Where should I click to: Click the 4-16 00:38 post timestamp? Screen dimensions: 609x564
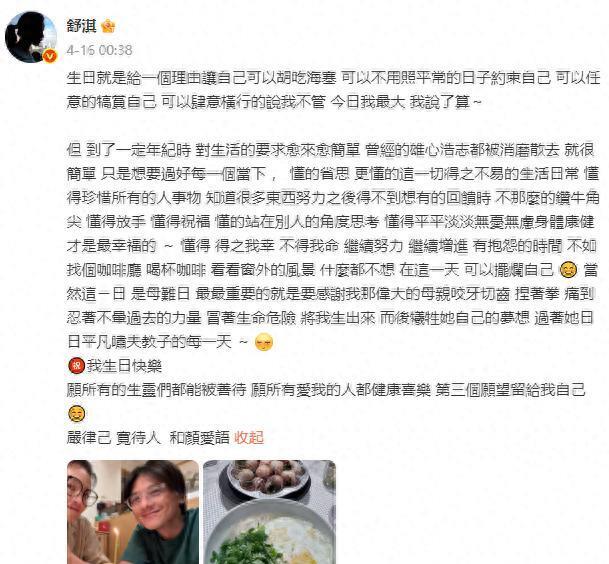99,50
